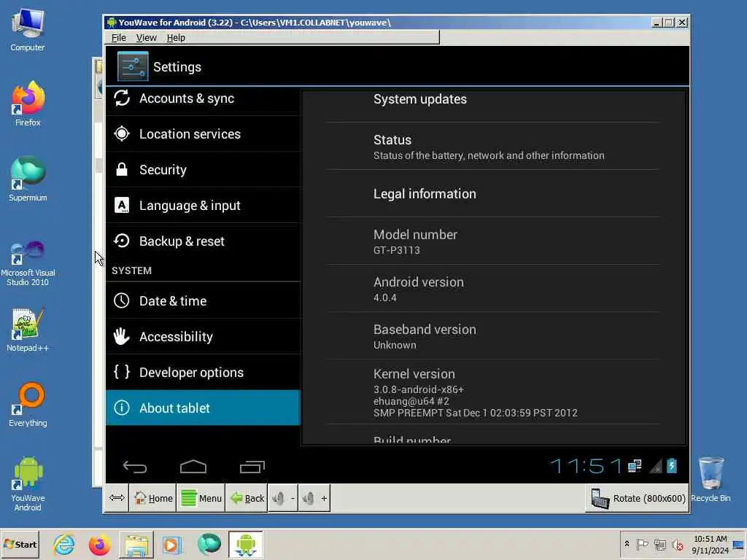
Task: Select Recycle Bin desktop icon
Action: 711,479
